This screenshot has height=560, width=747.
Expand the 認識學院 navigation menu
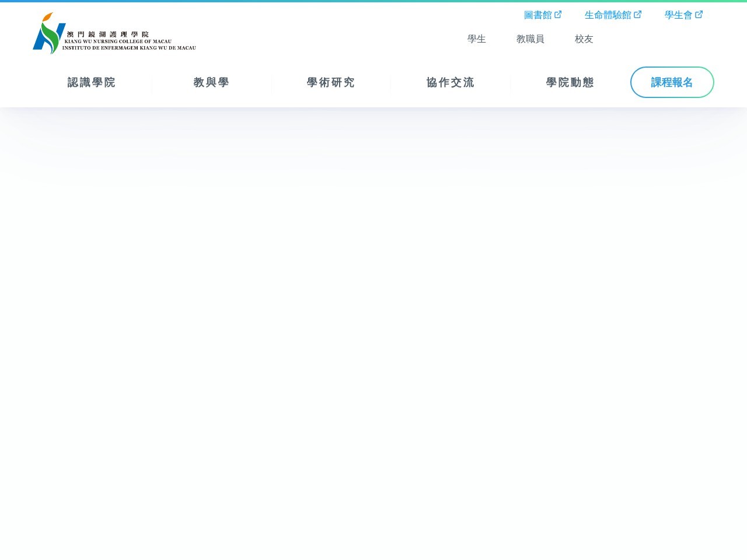(x=92, y=83)
